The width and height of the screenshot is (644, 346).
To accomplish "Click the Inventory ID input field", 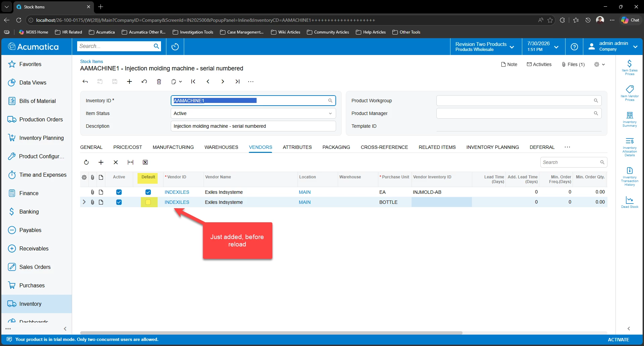I will 253,101.
